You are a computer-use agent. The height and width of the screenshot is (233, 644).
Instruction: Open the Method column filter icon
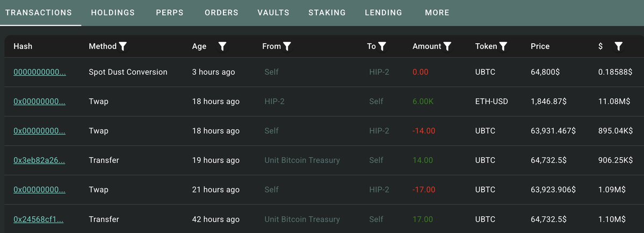point(122,46)
